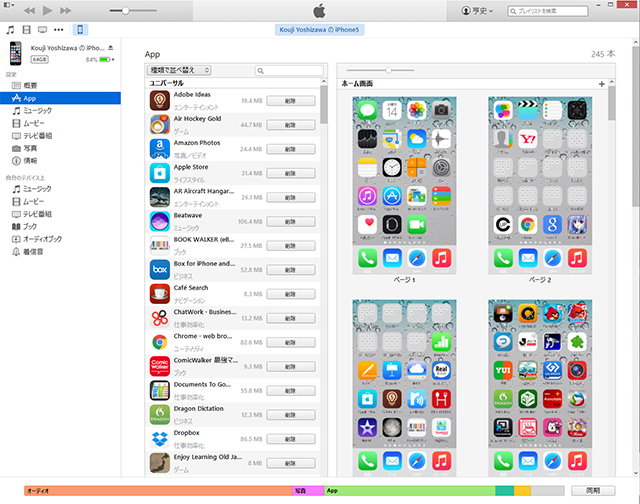
Task: Play the current track
Action: pos(47,11)
